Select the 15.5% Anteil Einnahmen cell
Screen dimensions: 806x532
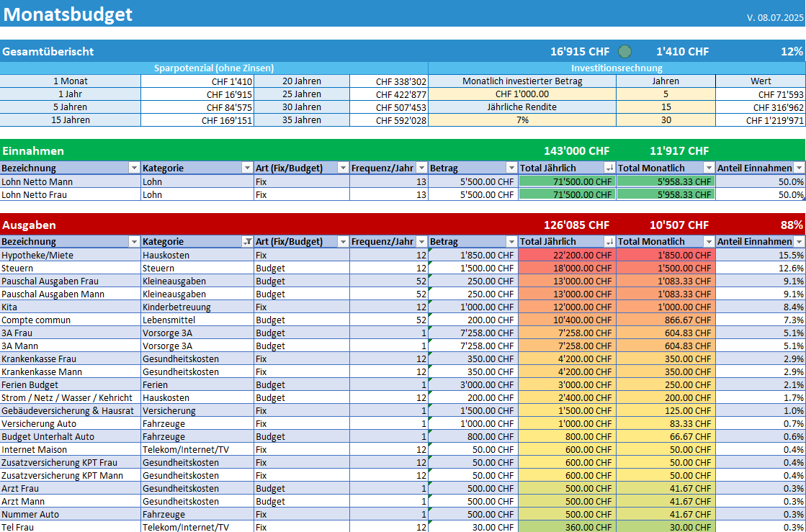click(761, 256)
